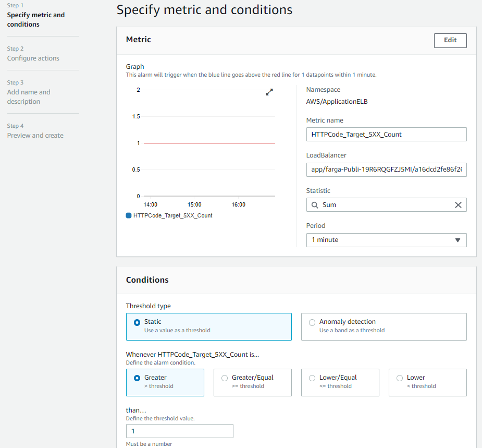The image size is (482, 448).
Task: Click the HTTPCode_Target_5XX_Count legend marker
Action: pyautogui.click(x=128, y=215)
